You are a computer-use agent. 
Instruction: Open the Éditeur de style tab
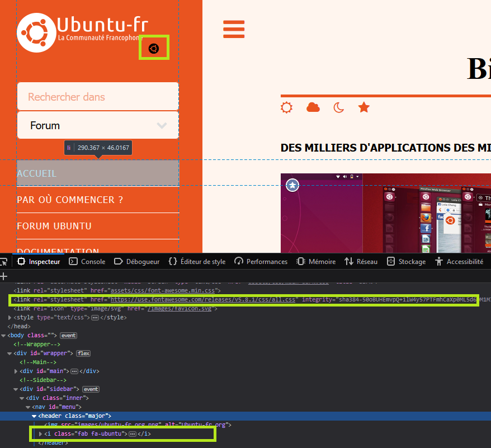click(x=197, y=262)
